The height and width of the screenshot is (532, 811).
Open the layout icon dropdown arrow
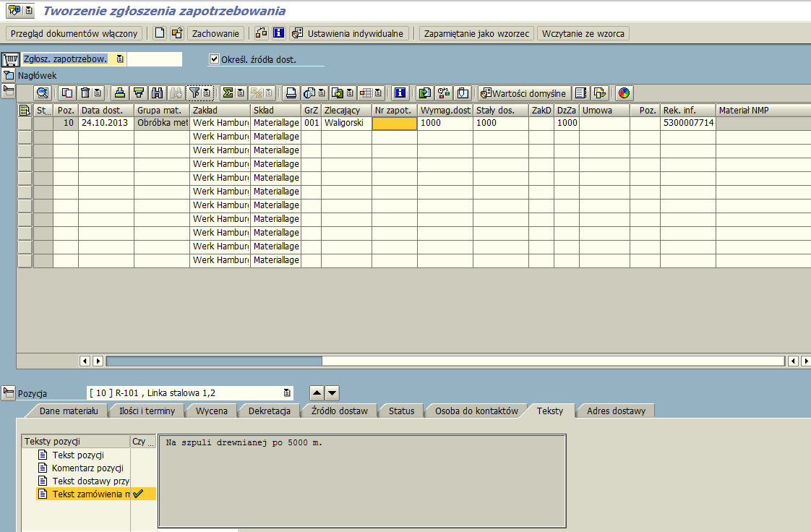click(378, 93)
